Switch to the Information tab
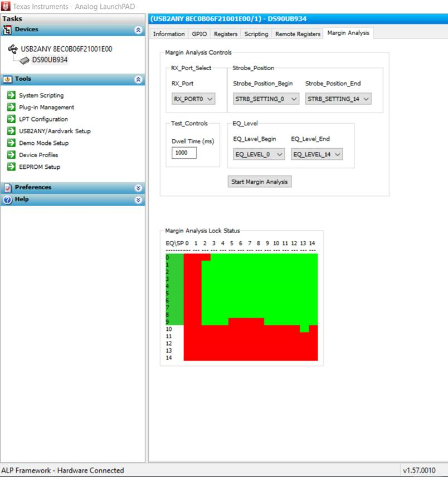 coord(169,34)
